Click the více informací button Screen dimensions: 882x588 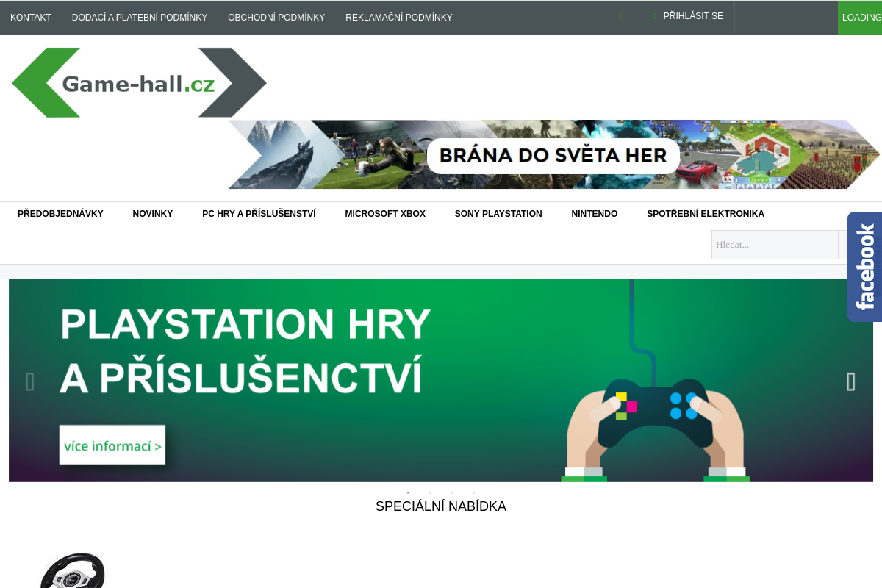(x=112, y=445)
